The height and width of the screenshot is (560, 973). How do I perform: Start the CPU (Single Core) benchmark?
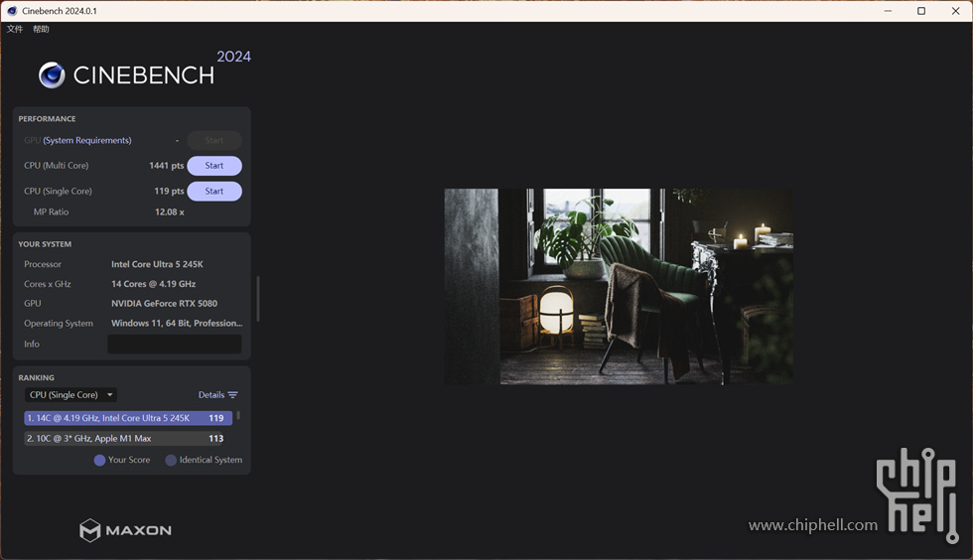coord(214,192)
